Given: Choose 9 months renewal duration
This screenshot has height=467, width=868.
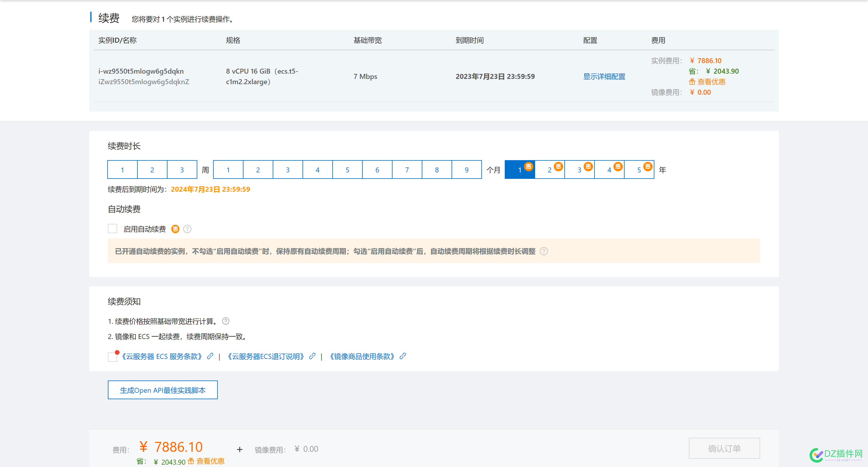Looking at the screenshot, I should click(467, 169).
